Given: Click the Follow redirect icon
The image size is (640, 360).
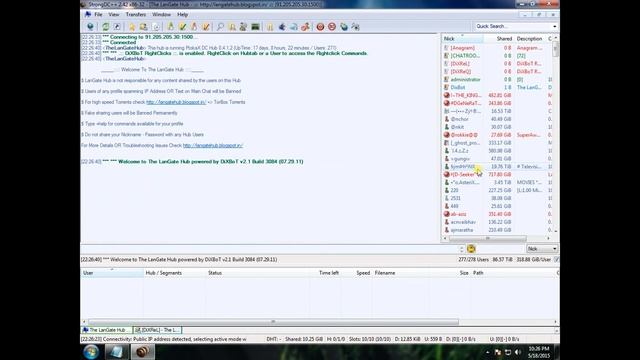Looking at the screenshot, I should pos(117,27).
